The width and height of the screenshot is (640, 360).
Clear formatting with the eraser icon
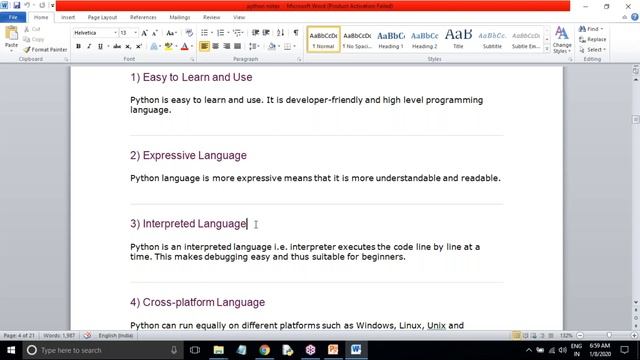189,33
